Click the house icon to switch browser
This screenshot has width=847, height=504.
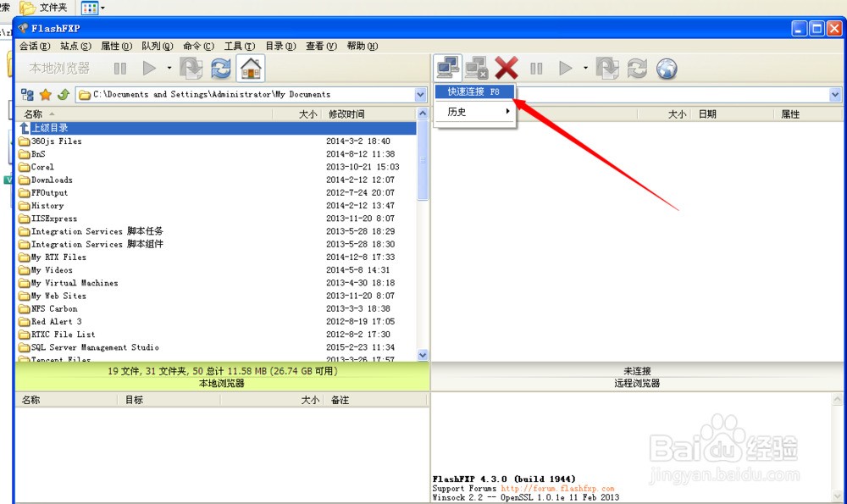point(251,69)
